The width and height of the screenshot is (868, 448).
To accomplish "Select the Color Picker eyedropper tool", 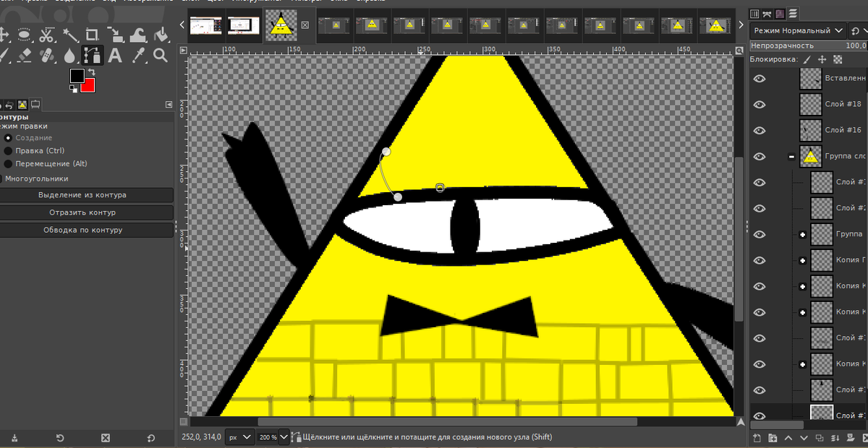I will pyautogui.click(x=139, y=56).
